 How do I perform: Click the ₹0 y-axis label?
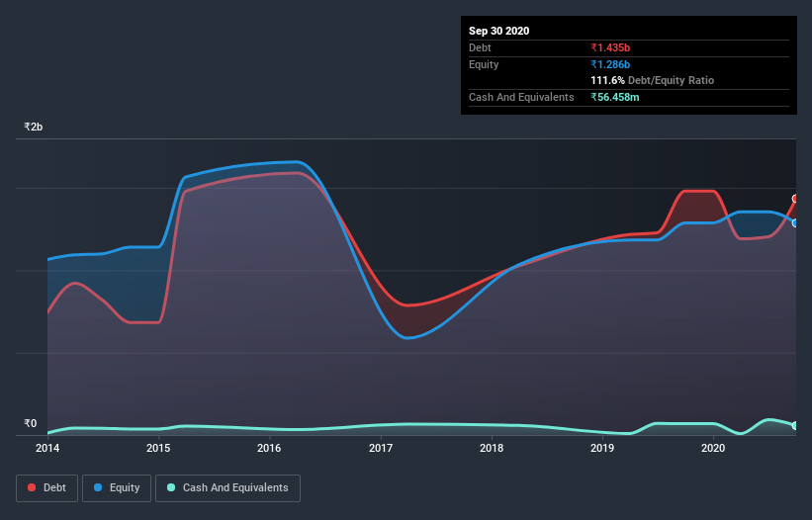(x=30, y=423)
